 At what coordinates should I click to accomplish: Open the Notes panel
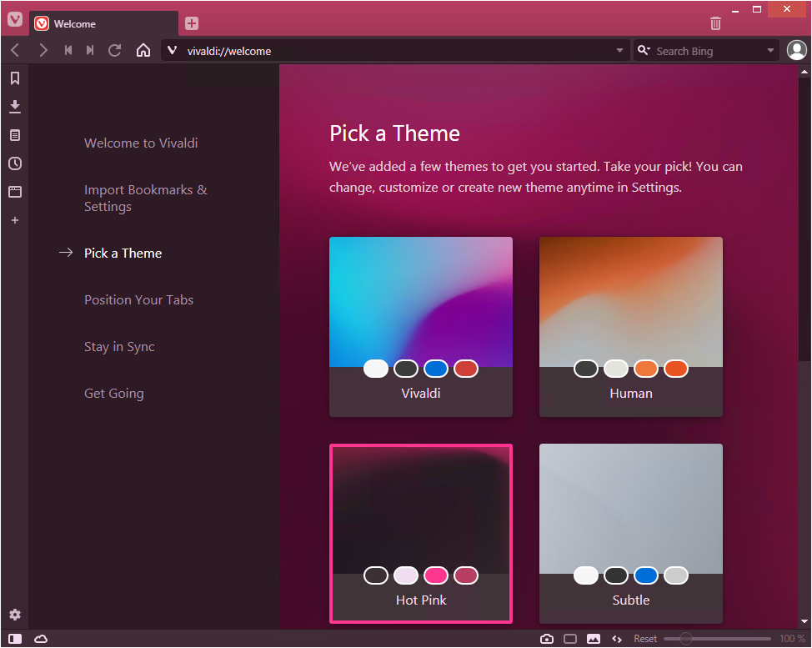pos(15,135)
